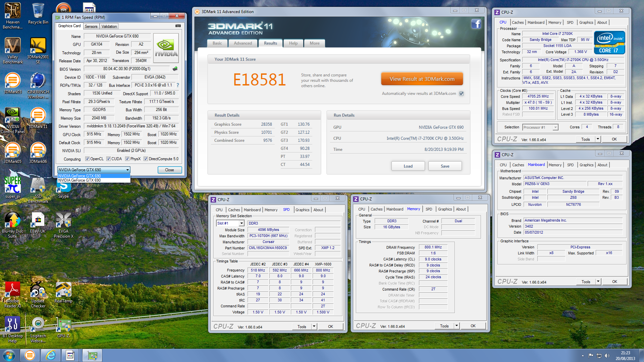Screen dimensions: 644x362
Task: Launch super_pi desktop shortcut
Action: tap(13, 188)
